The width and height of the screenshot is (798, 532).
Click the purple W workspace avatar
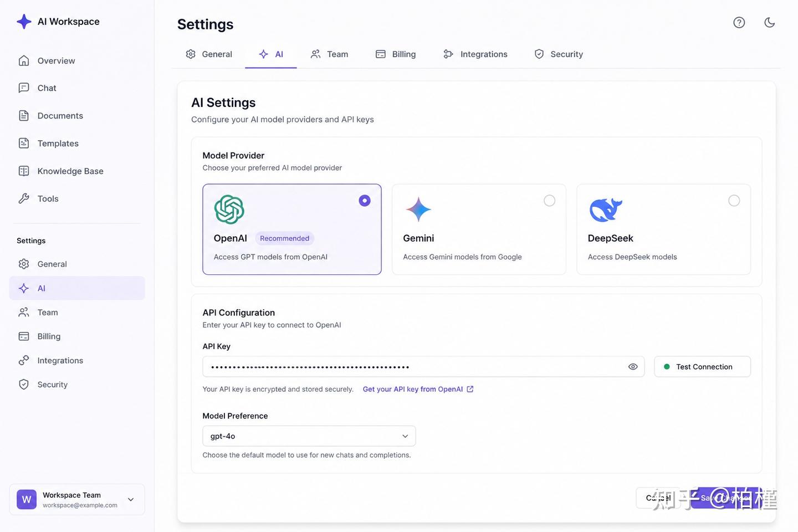click(27, 499)
